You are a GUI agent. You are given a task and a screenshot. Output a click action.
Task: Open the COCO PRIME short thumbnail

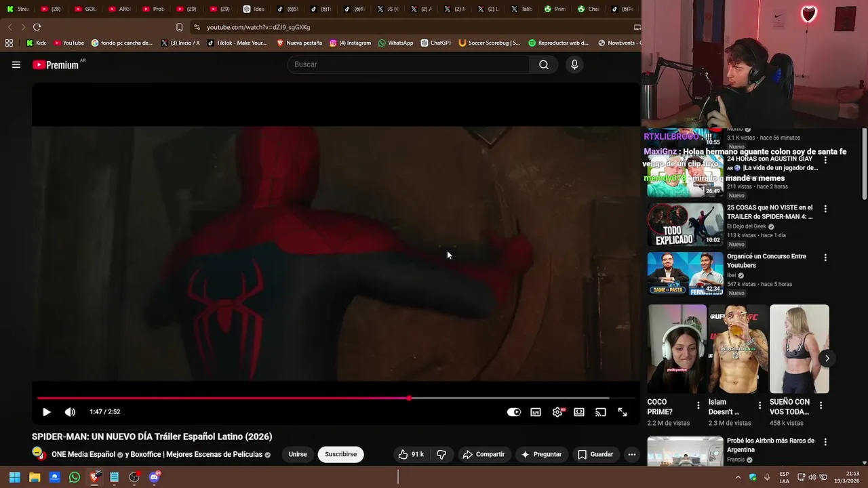[x=677, y=348]
